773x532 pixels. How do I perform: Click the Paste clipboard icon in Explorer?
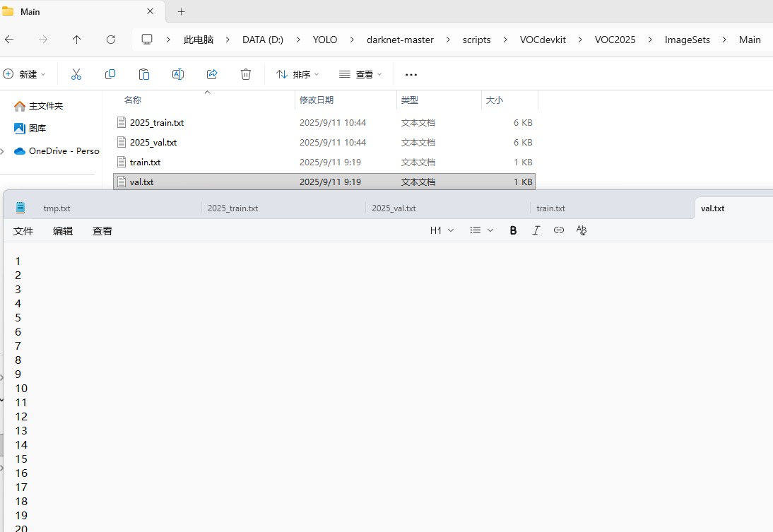click(144, 74)
